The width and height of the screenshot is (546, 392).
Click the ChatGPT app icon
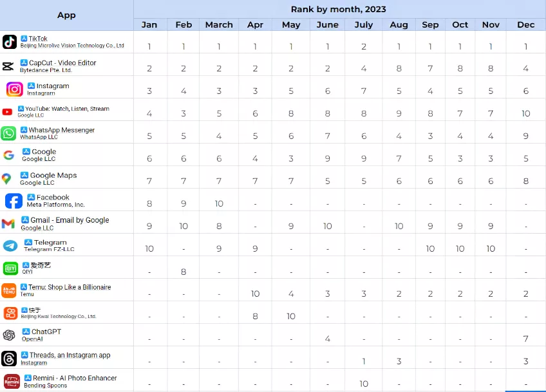point(9,335)
